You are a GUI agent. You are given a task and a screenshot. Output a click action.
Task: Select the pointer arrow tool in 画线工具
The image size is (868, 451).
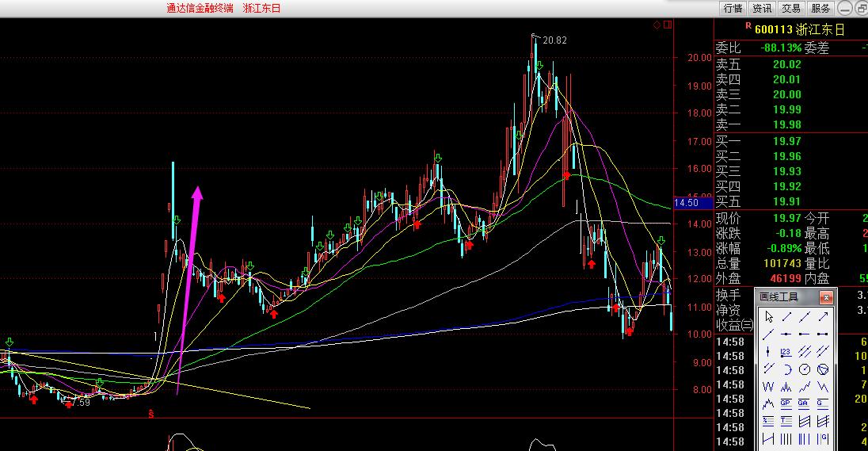click(x=769, y=317)
